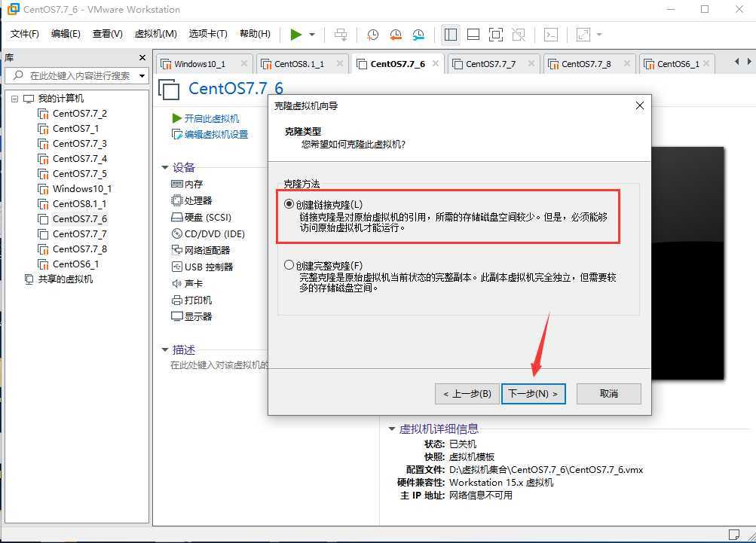
Task: Select the CD/DVD (IDE) device row
Action: pyautogui.click(x=208, y=233)
